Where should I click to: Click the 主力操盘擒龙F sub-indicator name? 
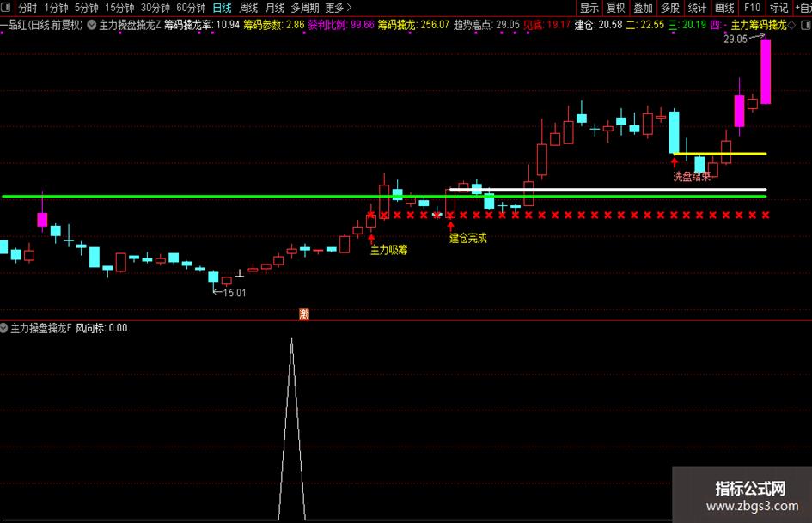point(41,328)
